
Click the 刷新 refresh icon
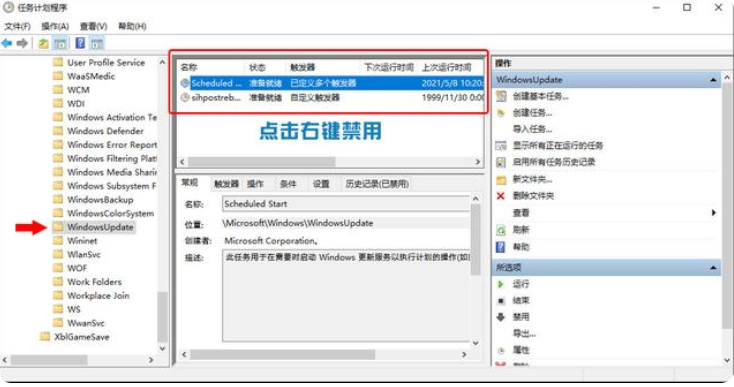pyautogui.click(x=501, y=230)
